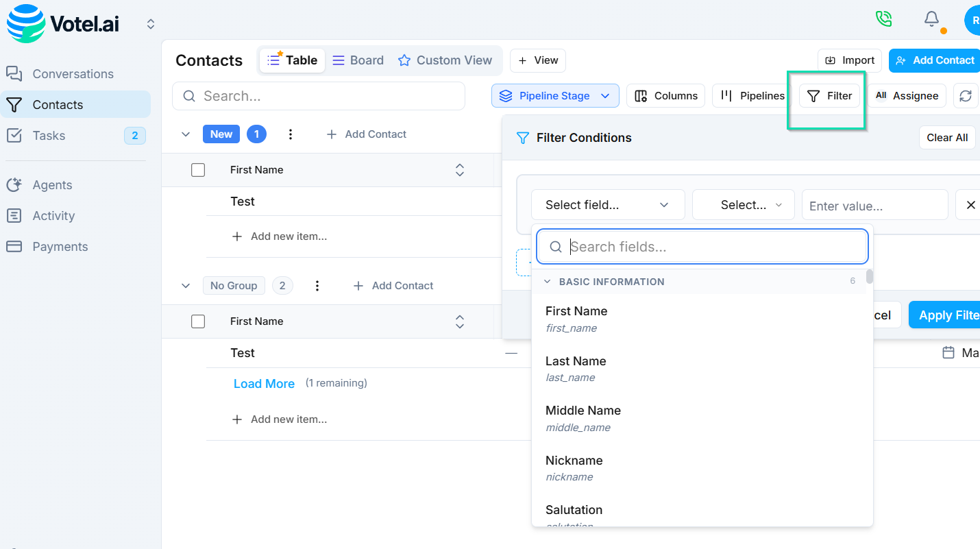Open the Custom View tab
The width and height of the screenshot is (980, 549).
pyautogui.click(x=445, y=60)
